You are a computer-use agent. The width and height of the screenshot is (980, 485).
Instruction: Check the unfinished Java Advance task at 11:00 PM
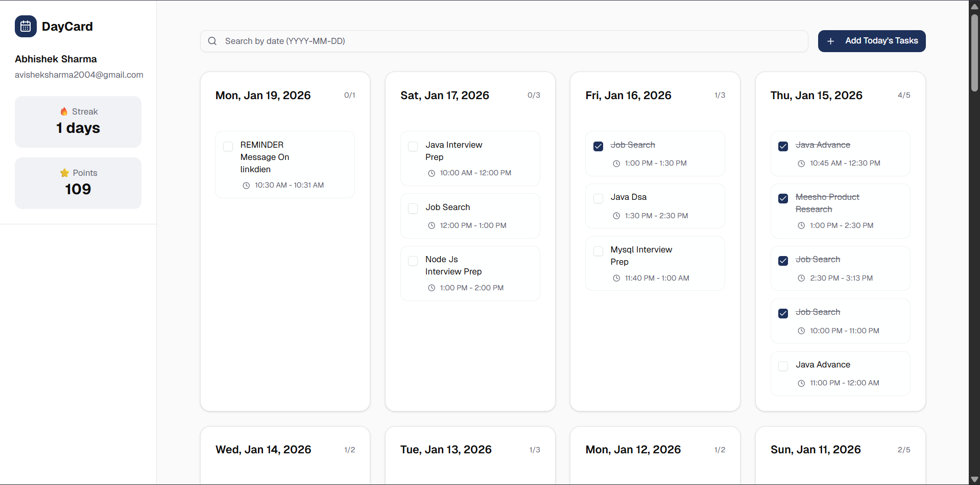point(783,366)
